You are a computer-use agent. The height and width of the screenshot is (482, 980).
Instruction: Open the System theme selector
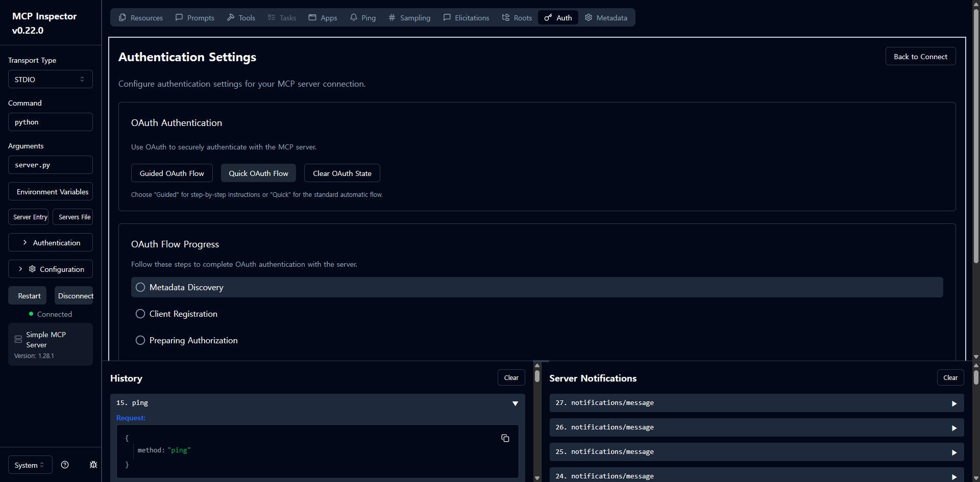(30, 465)
